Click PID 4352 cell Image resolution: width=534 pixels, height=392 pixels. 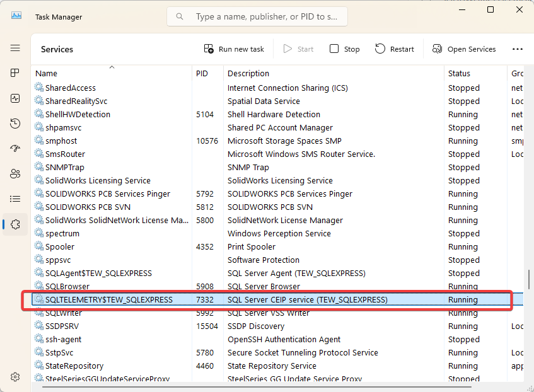coord(205,247)
